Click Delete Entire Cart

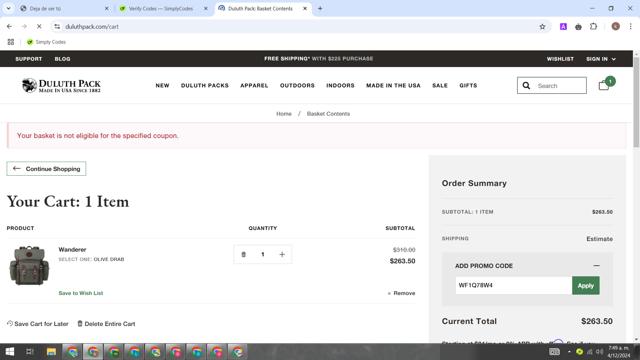point(106,324)
